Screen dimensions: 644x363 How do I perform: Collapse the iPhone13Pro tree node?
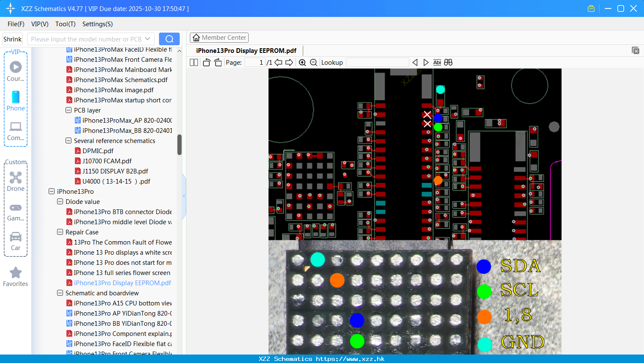click(x=51, y=191)
